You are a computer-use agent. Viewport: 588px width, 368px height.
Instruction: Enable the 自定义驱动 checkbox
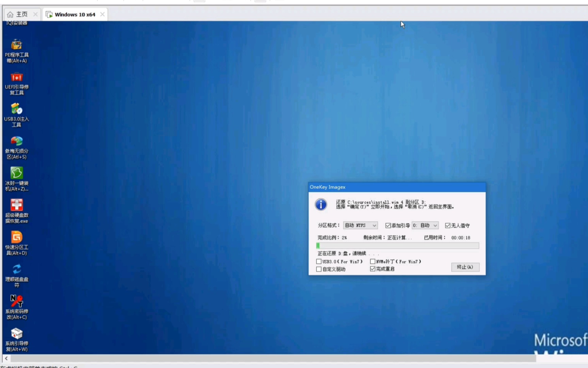(319, 269)
